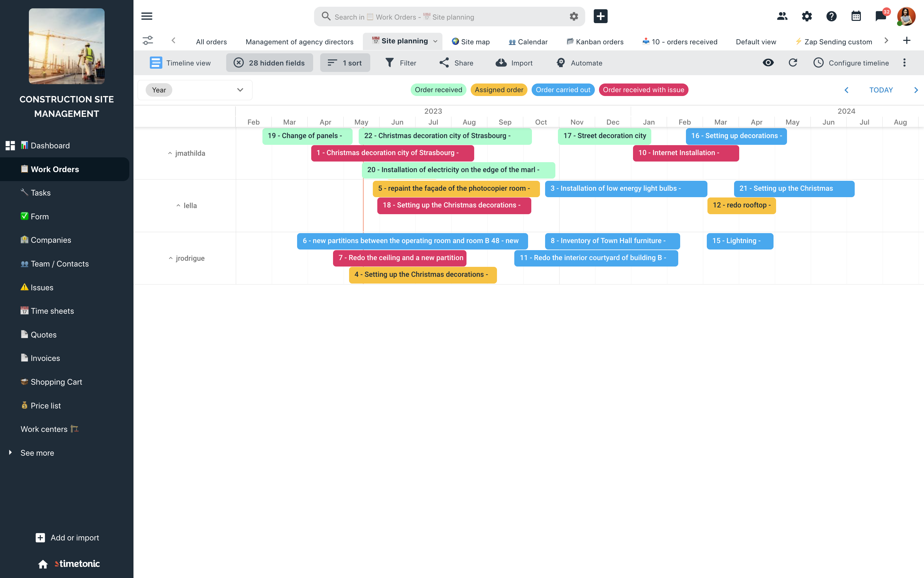Open order 19 - Change of panels bar
Image resolution: width=924 pixels, height=578 pixels.
point(307,136)
